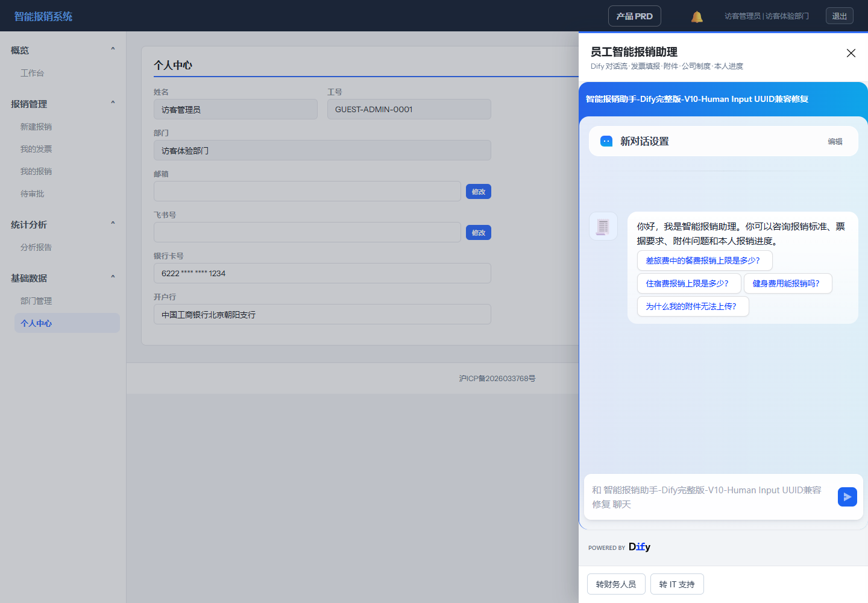Open 工作台 in the sidebar
This screenshot has width=868, height=603.
coord(67,73)
